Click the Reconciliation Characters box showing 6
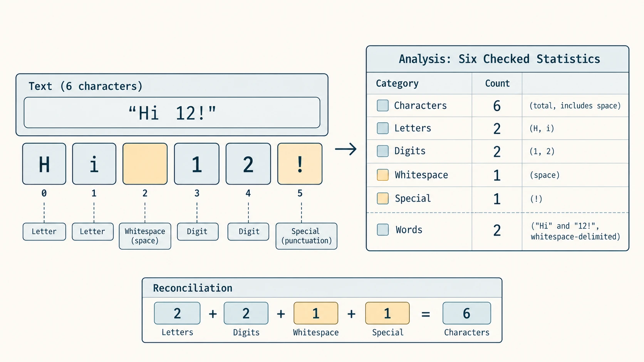This screenshot has height=362, width=644. [x=466, y=313]
